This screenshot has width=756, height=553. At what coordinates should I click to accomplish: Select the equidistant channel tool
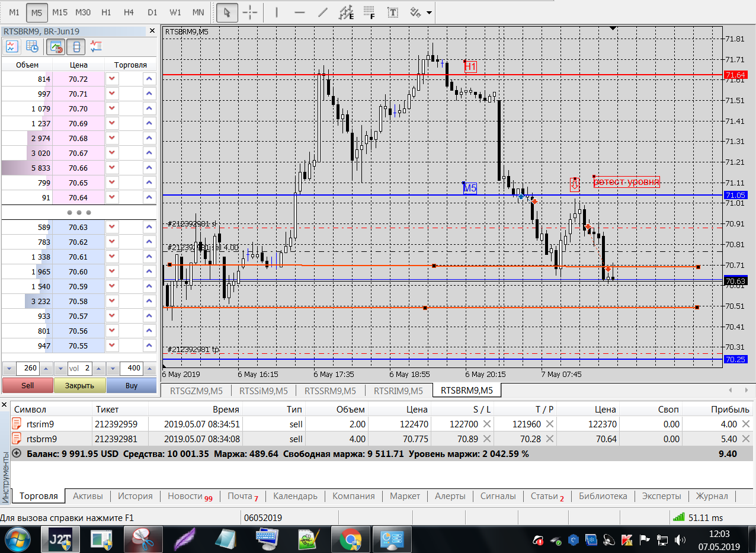(x=346, y=12)
